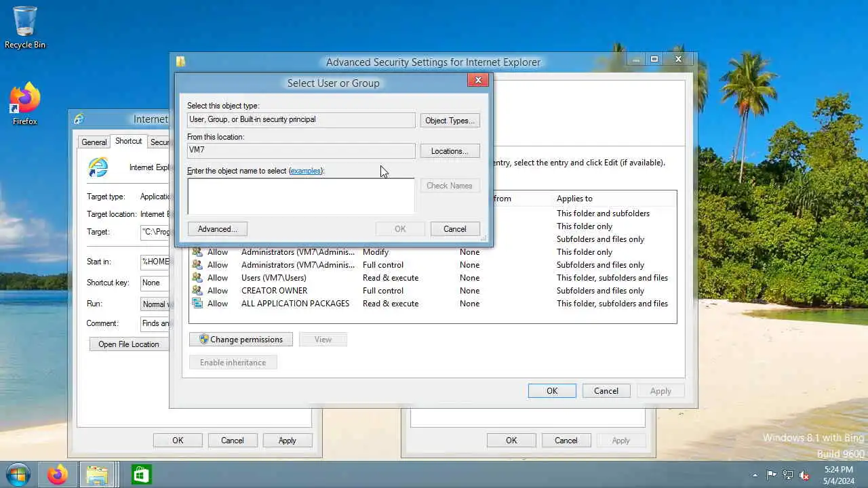Show hidden tray icons arrow

(x=755, y=475)
